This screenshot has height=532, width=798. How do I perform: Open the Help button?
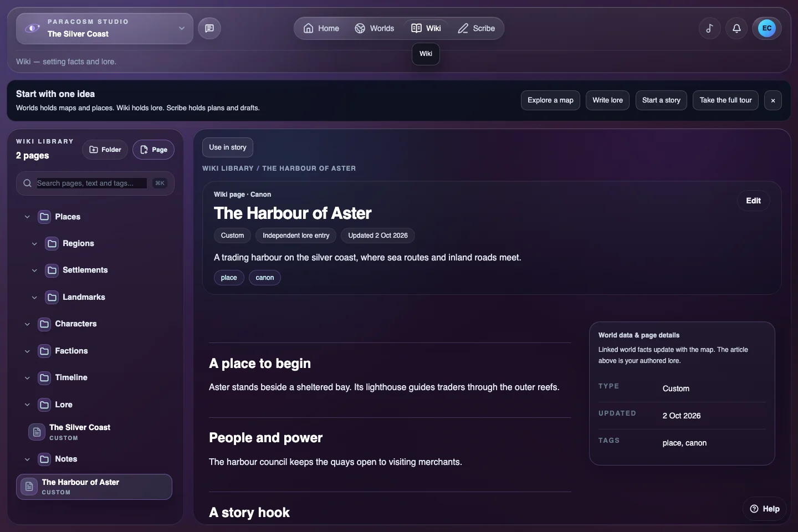click(x=765, y=509)
